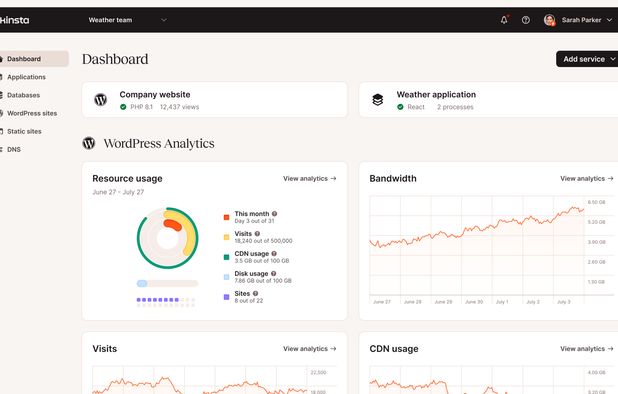Click View analytics link for Resource usage

(x=309, y=178)
